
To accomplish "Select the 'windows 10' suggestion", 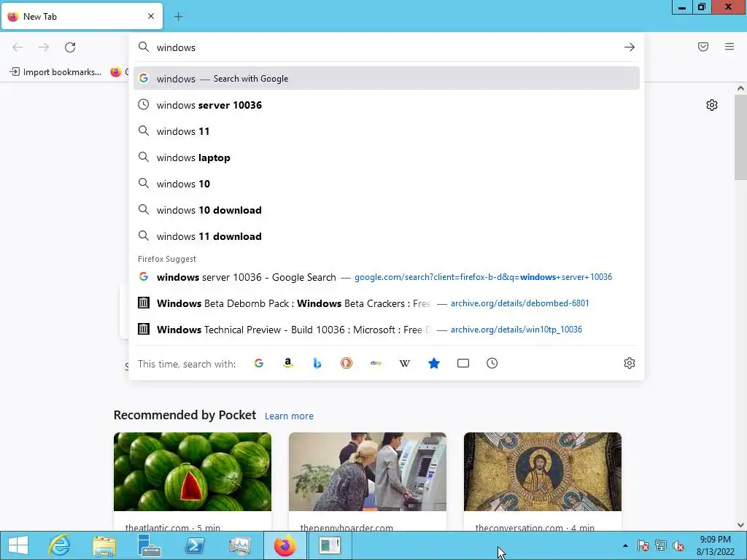I will pyautogui.click(x=387, y=184).
